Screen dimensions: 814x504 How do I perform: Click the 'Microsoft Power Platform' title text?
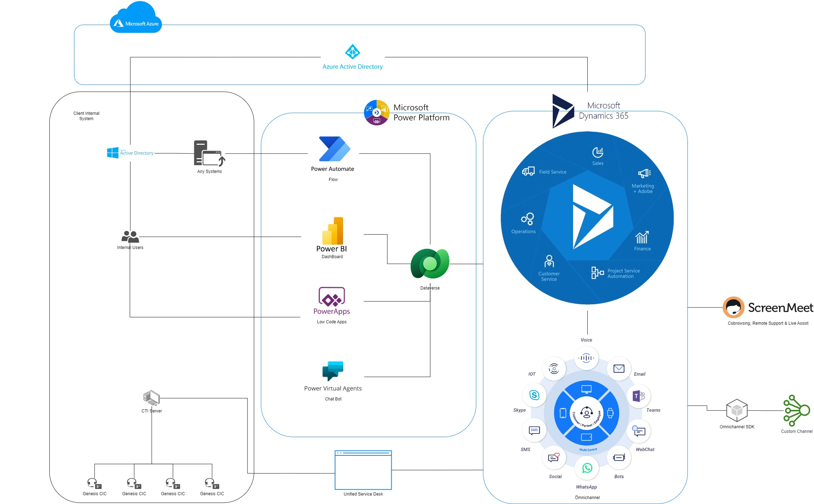coord(421,112)
